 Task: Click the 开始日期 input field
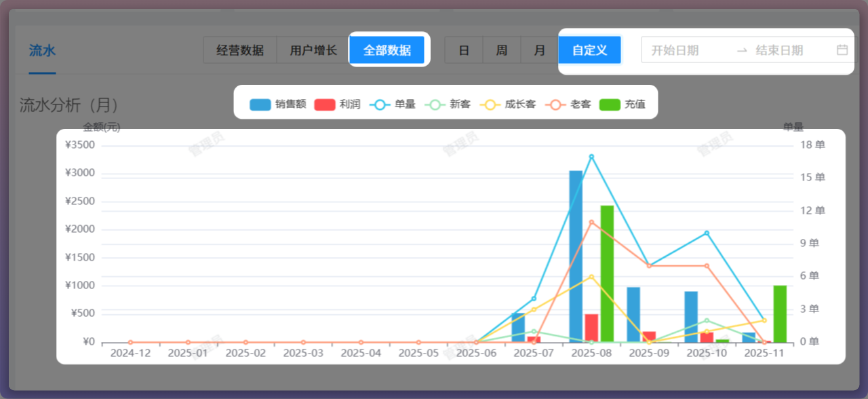pyautogui.click(x=685, y=50)
